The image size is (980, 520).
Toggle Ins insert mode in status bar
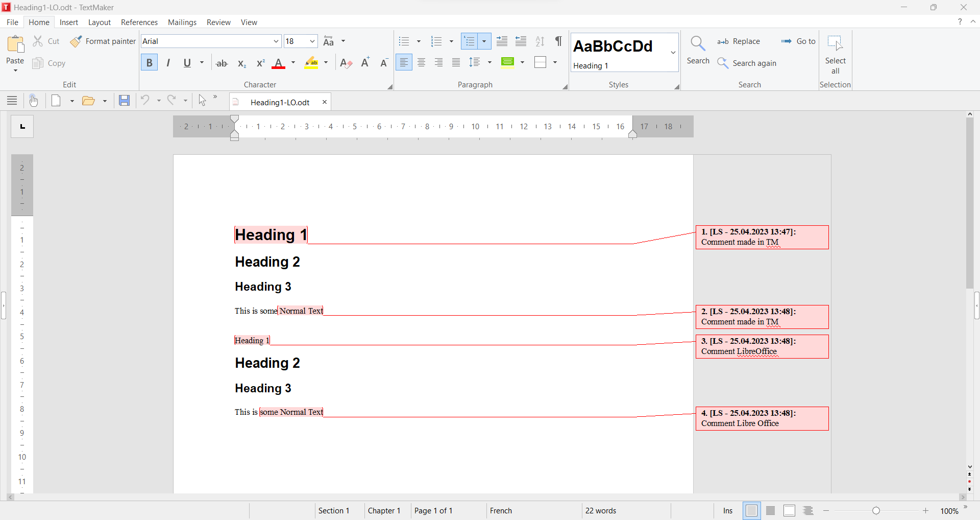(x=727, y=511)
